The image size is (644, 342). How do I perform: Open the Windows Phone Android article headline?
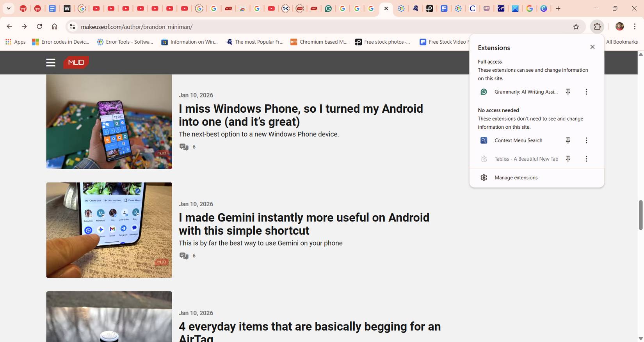click(x=301, y=115)
